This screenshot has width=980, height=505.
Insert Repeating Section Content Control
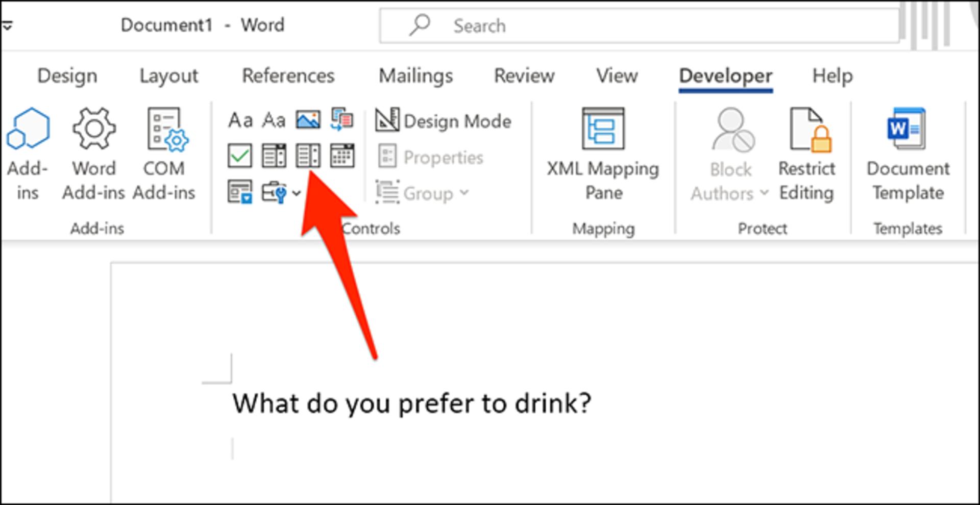(240, 192)
